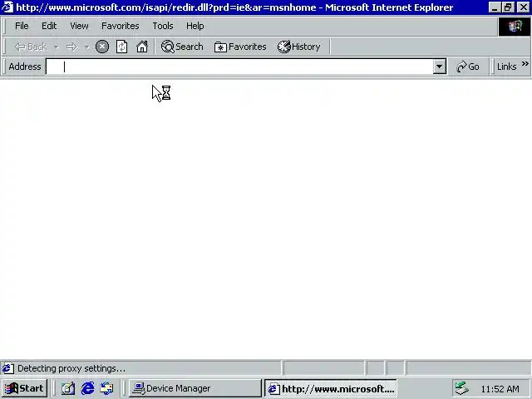
Task: Launch Internet Explorer from quick launch
Action: (x=87, y=388)
